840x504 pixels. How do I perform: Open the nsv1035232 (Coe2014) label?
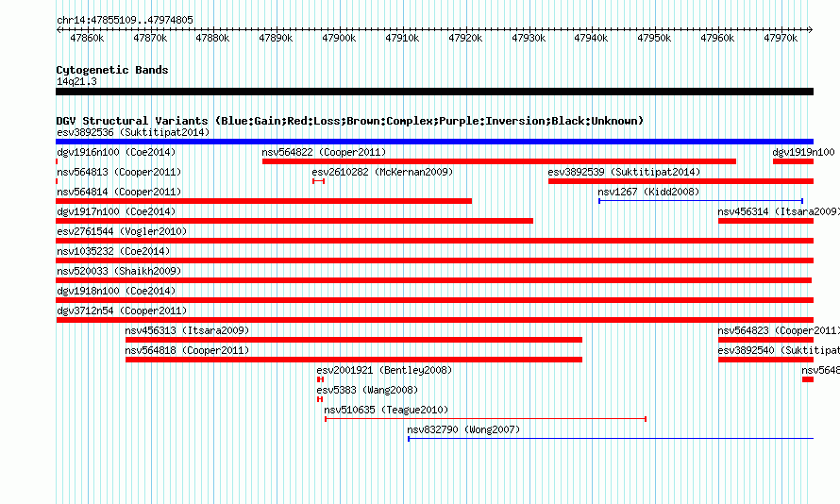(113, 251)
